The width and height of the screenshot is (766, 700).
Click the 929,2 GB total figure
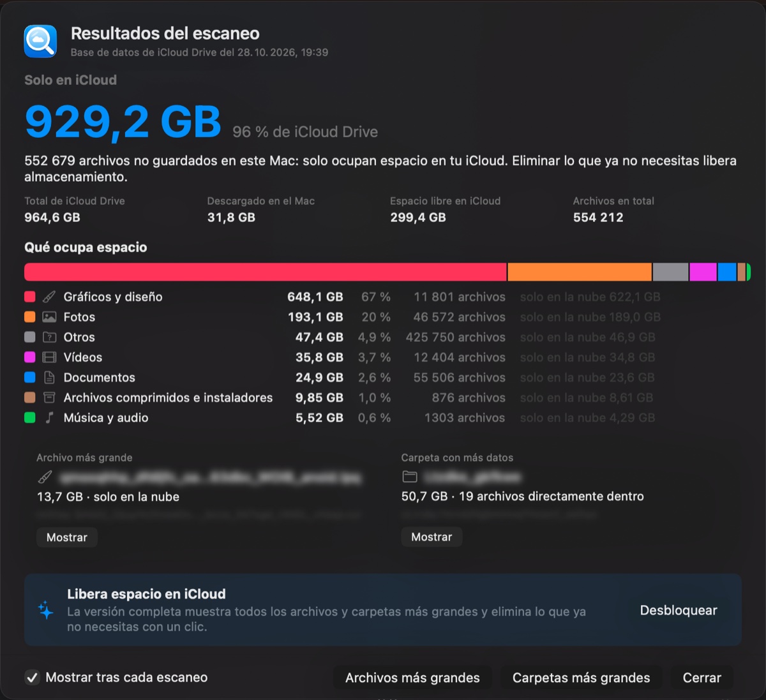point(123,121)
